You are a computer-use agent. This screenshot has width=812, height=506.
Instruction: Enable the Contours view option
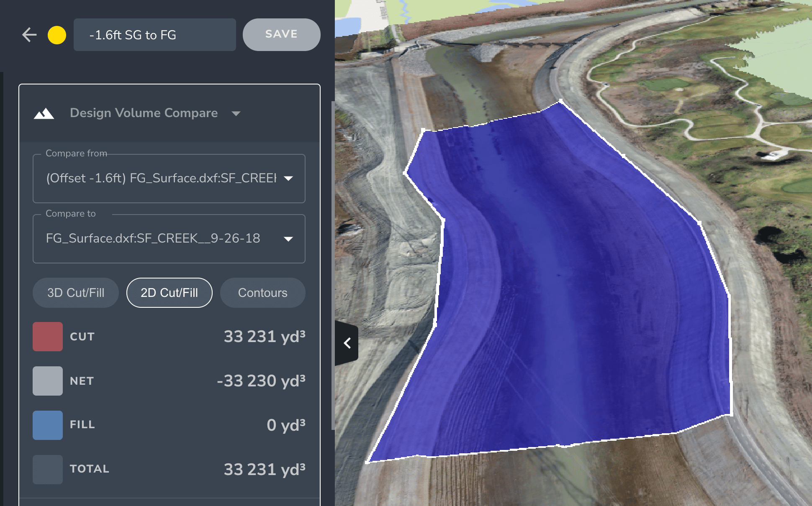click(x=262, y=293)
